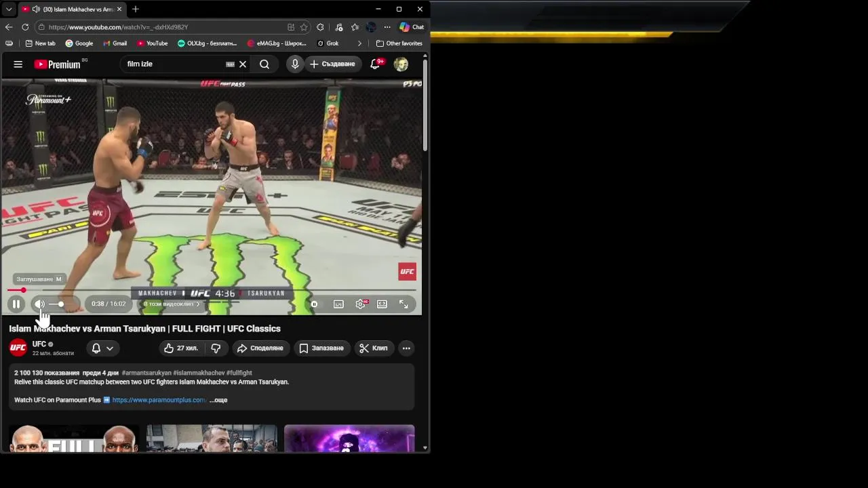Start voice search with microphone
Viewport: 868px width, 488px height.
(x=295, y=64)
